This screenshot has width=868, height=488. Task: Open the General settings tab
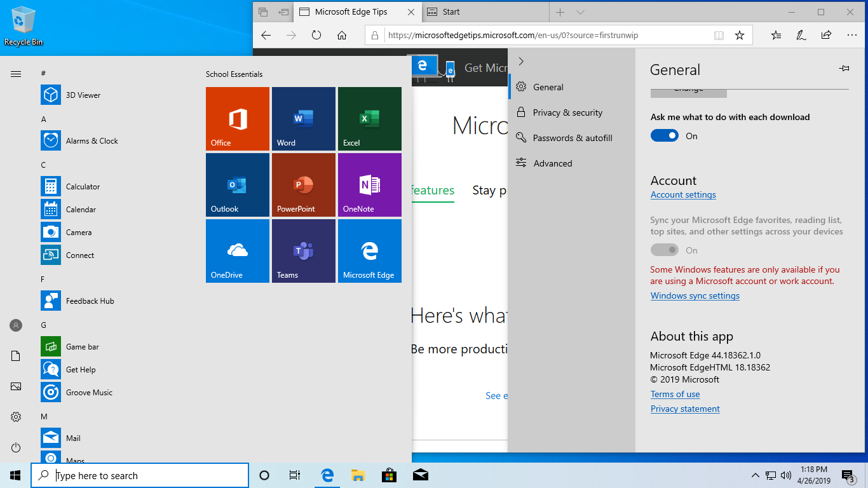pyautogui.click(x=572, y=87)
